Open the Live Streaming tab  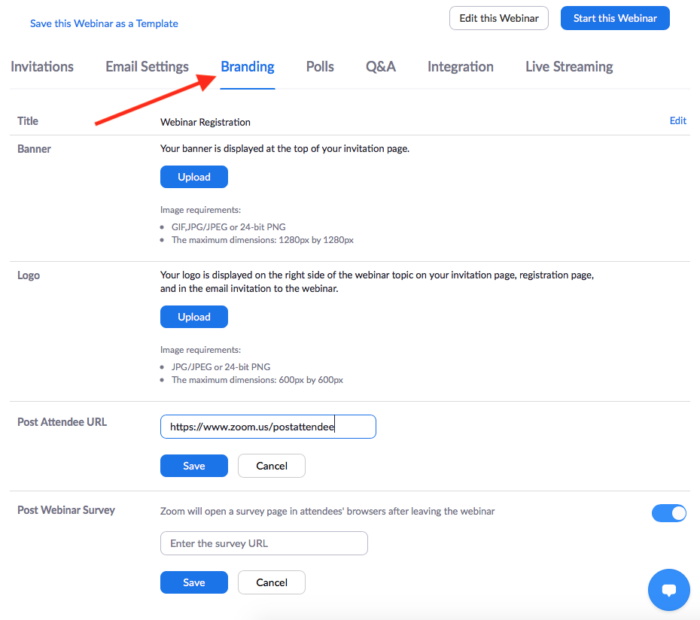(569, 67)
